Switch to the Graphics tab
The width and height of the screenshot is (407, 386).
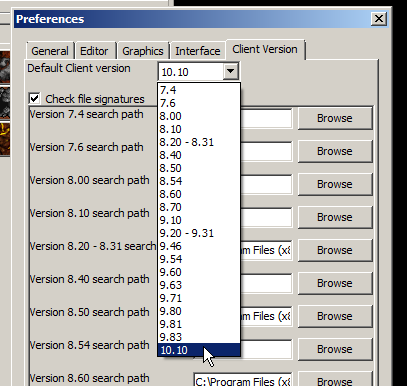[x=143, y=51]
